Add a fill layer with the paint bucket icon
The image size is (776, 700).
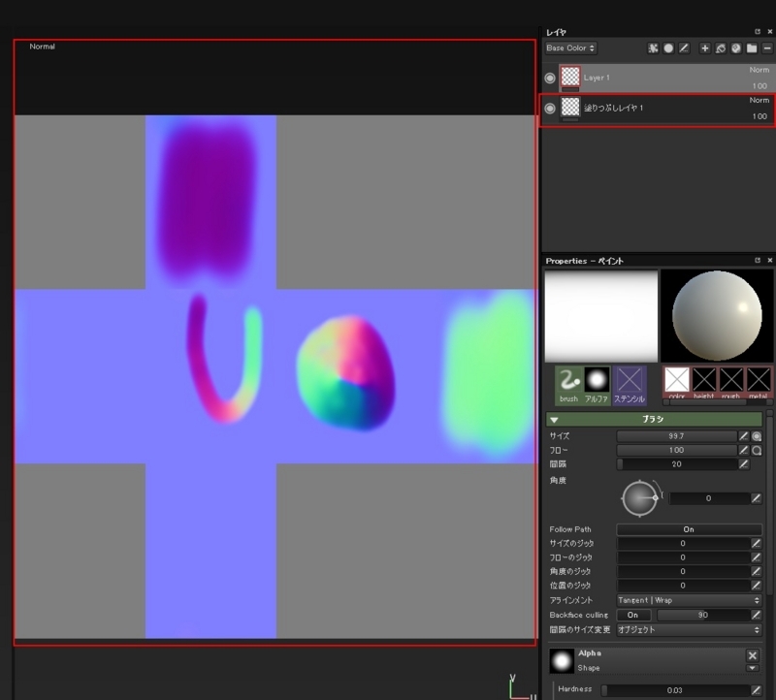[721, 48]
